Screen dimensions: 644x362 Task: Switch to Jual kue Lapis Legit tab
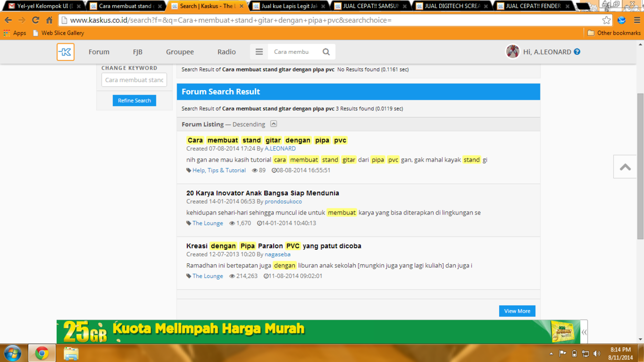[x=288, y=6]
